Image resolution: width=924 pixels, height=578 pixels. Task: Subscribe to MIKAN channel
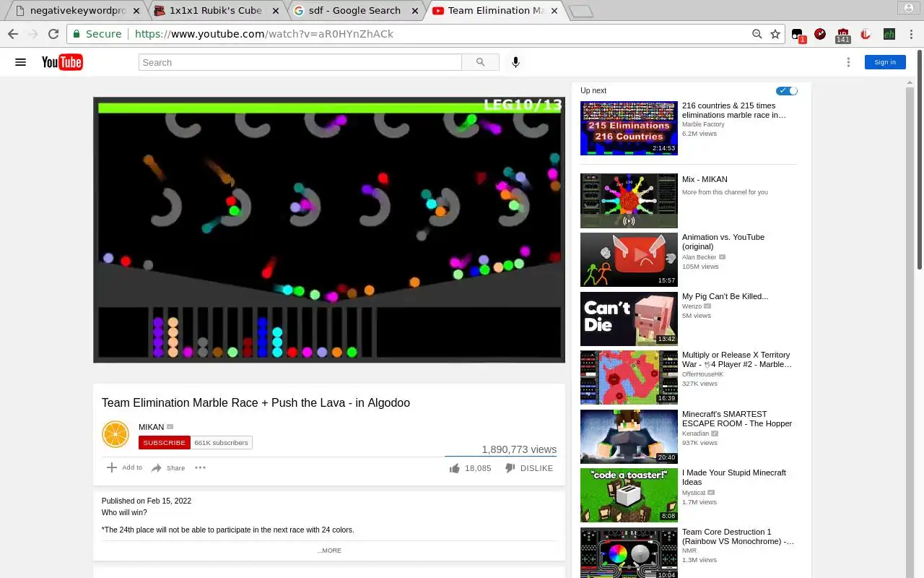(x=164, y=443)
